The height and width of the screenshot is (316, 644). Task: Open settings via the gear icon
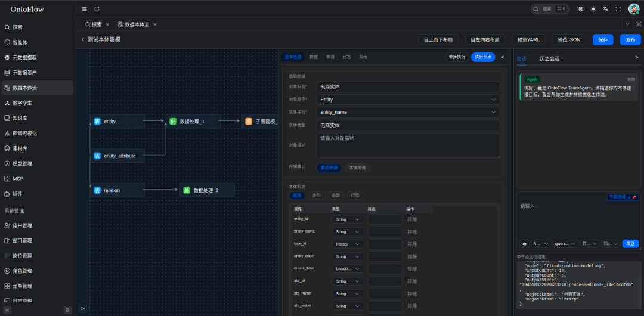pos(581,9)
